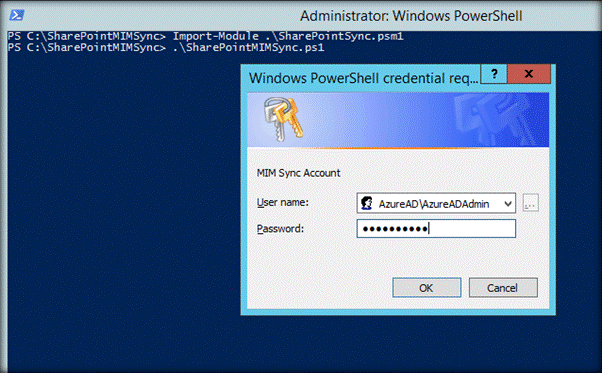Screen dimensions: 602x373
Task: Click the help question mark button in the dialog
Action: point(494,74)
